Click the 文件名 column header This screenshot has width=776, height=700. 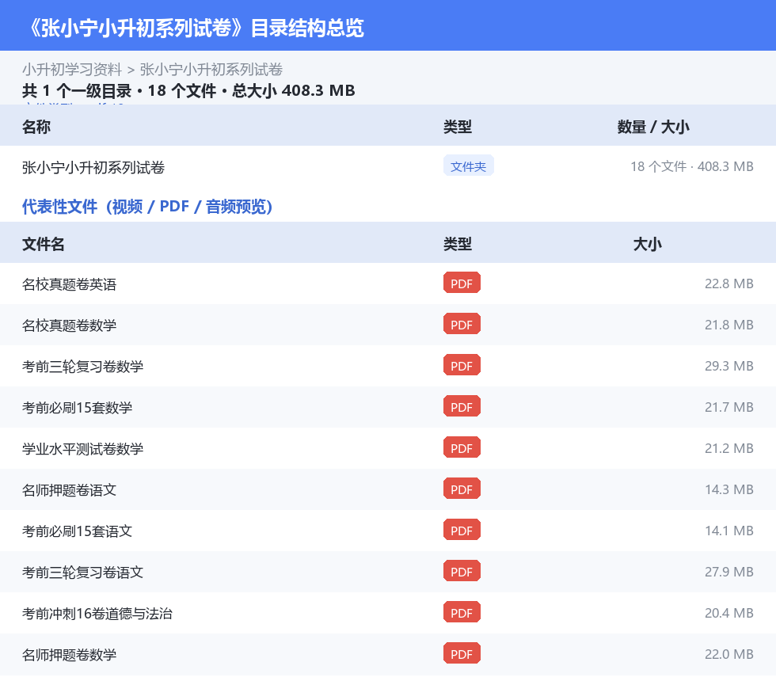point(43,244)
